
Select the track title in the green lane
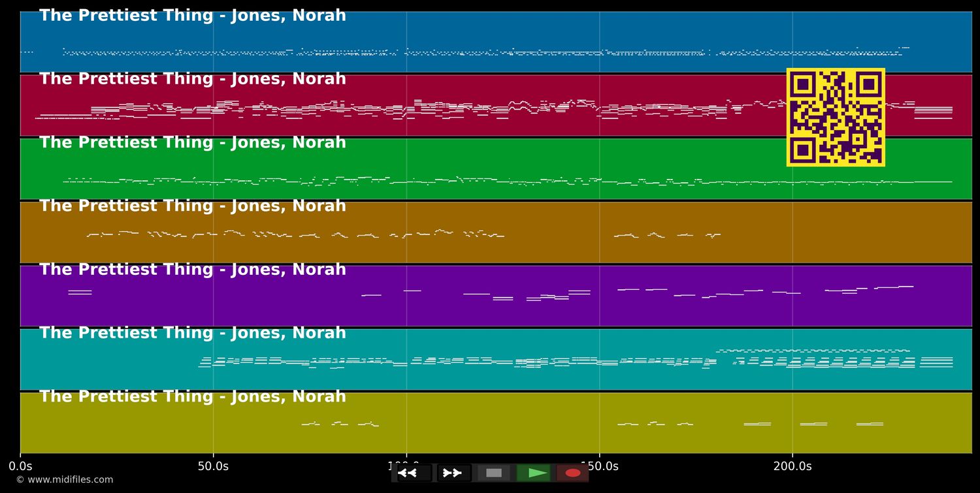click(193, 142)
